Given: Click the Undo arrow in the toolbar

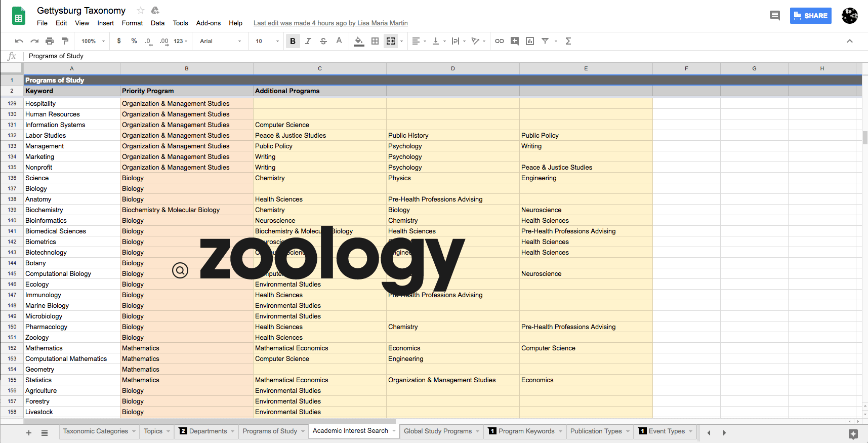Looking at the screenshot, I should [x=19, y=41].
